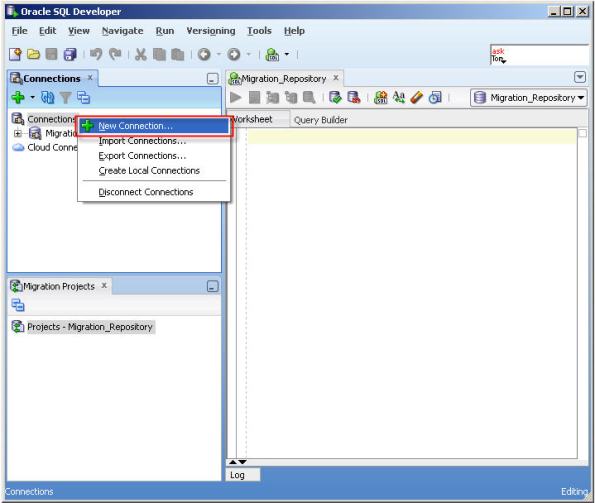Choose New Connection... from context menu
The image size is (595, 503).
click(154, 126)
